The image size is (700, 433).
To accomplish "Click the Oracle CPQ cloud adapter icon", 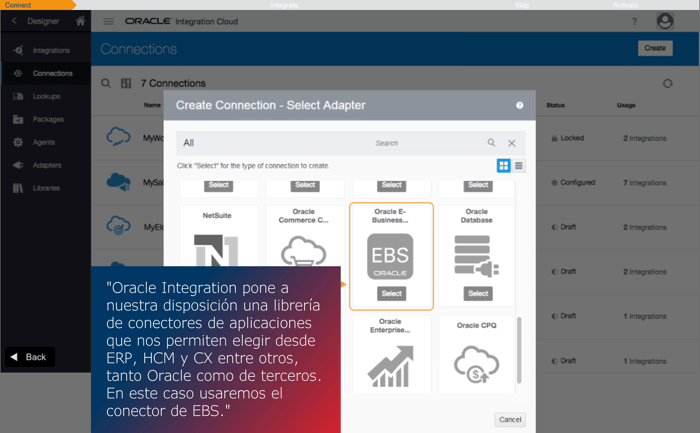I will (x=476, y=365).
